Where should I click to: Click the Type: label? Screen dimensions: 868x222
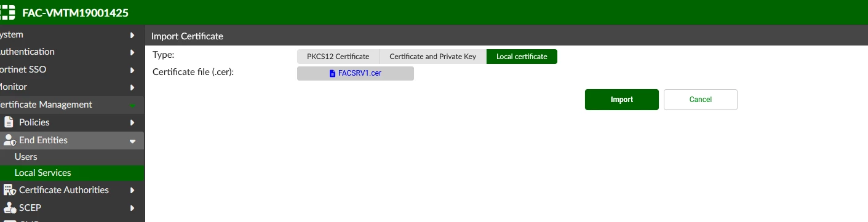tap(164, 55)
